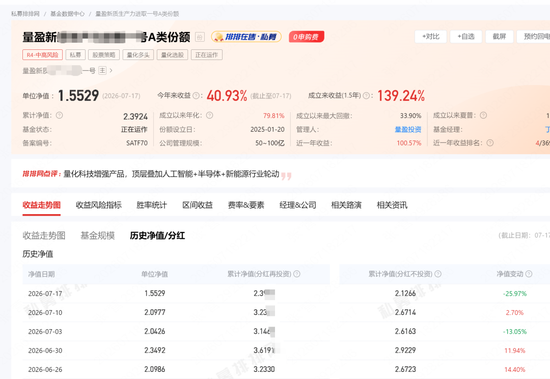550x379 pixels.
Task: Expand the chevron after parent fund name
Action: 111,71
